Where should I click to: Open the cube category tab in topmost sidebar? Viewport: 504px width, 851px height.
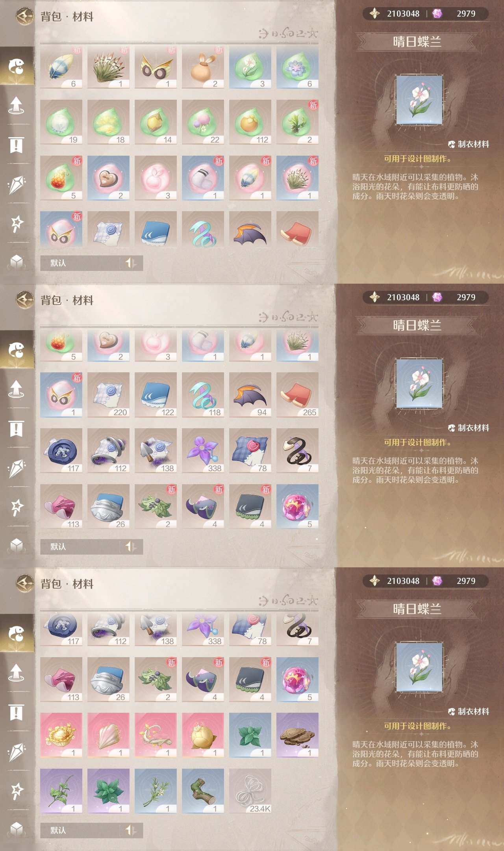click(x=16, y=261)
